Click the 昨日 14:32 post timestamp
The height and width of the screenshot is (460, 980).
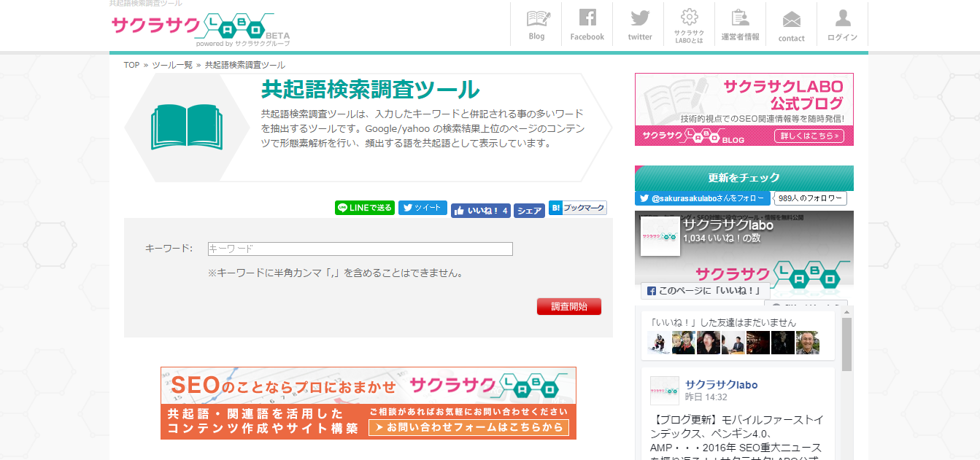(x=706, y=397)
